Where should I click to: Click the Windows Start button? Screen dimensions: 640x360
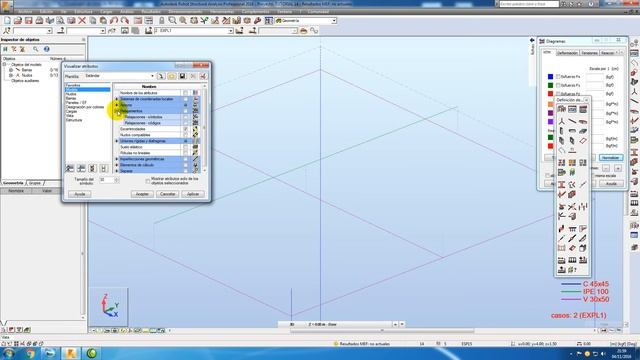(8, 353)
